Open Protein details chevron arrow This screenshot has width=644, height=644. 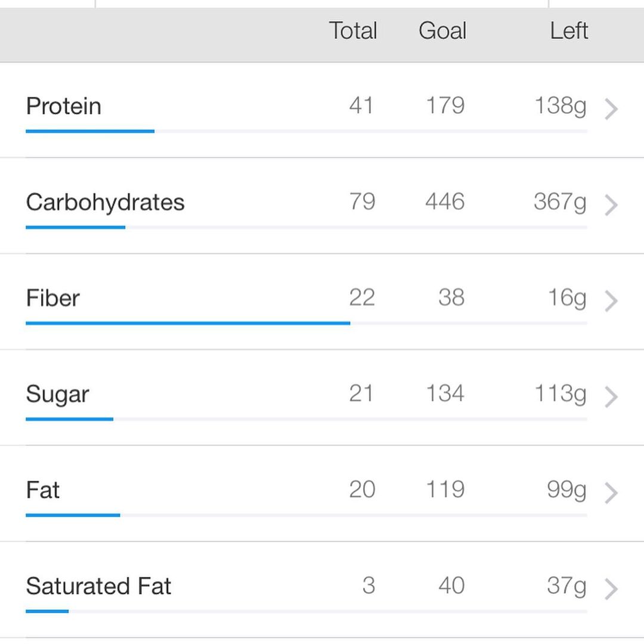[611, 109]
